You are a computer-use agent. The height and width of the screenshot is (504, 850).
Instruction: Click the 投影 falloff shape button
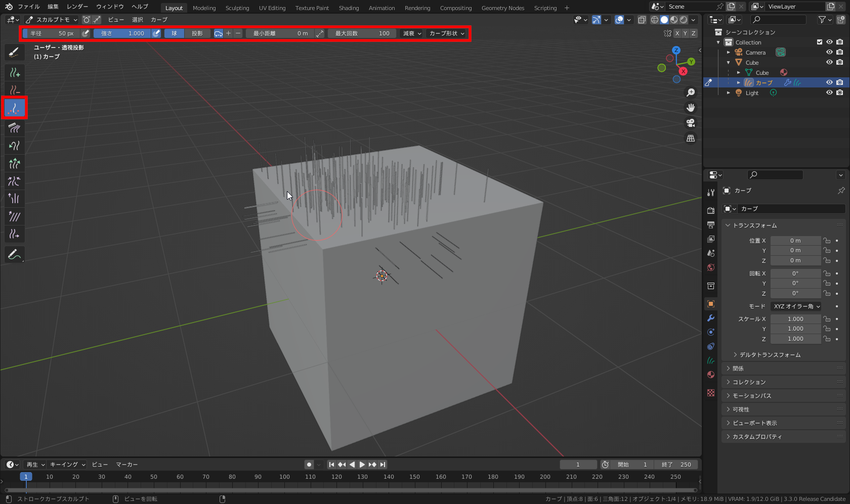197,33
